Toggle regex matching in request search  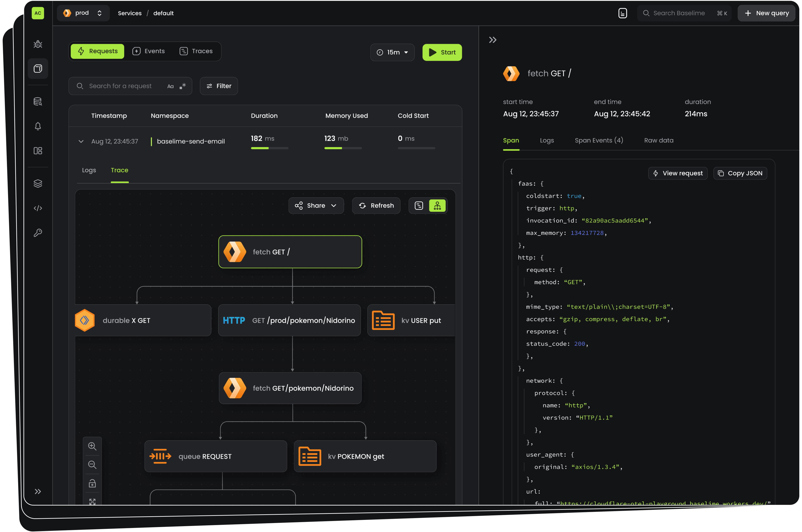(x=183, y=86)
